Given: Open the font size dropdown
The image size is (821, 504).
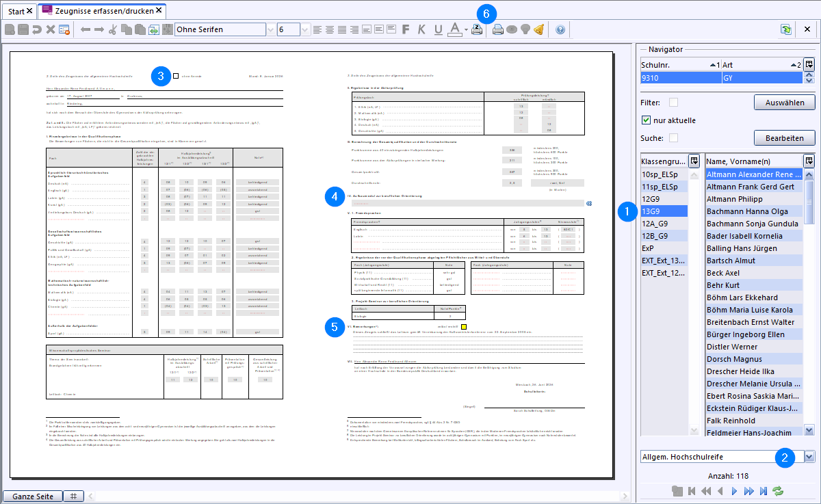Looking at the screenshot, I should click(305, 29).
